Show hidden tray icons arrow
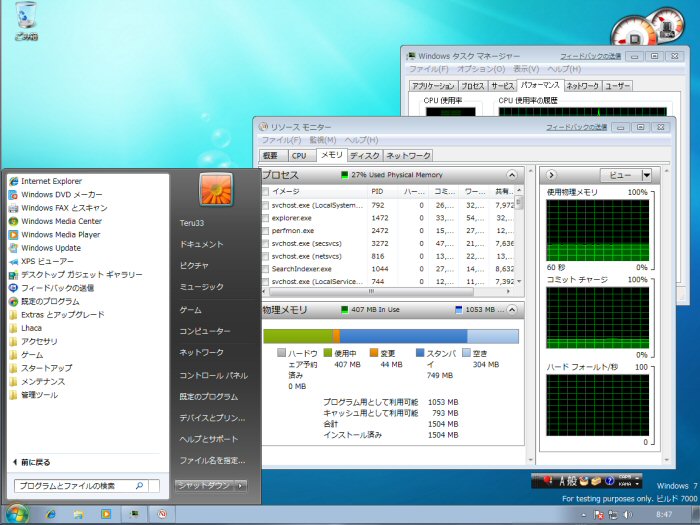 pos(583,515)
